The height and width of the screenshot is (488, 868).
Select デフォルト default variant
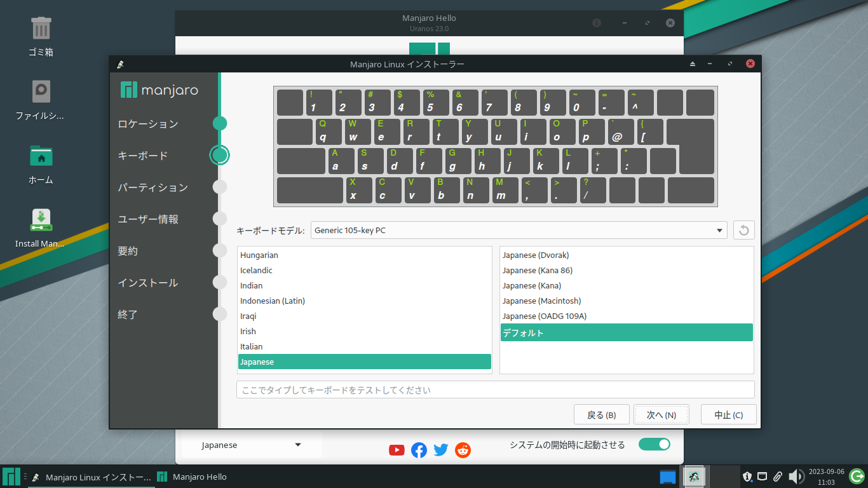[x=627, y=332]
